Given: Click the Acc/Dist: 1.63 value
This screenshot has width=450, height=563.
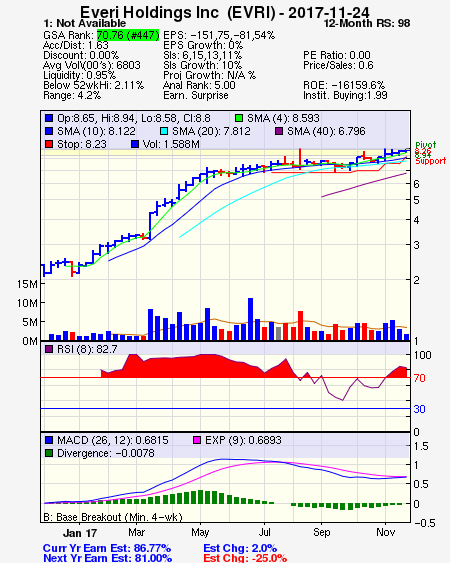Looking at the screenshot, I should click(x=76, y=45).
